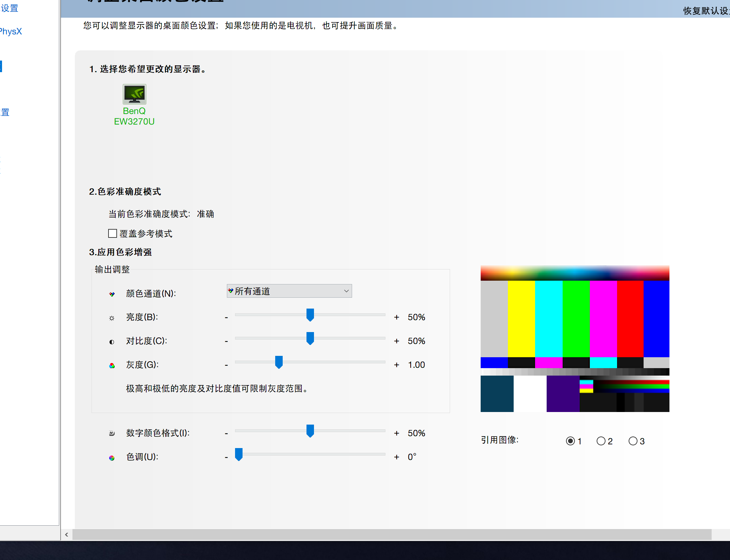
Task: Select reference image radio button 2
Action: (601, 441)
